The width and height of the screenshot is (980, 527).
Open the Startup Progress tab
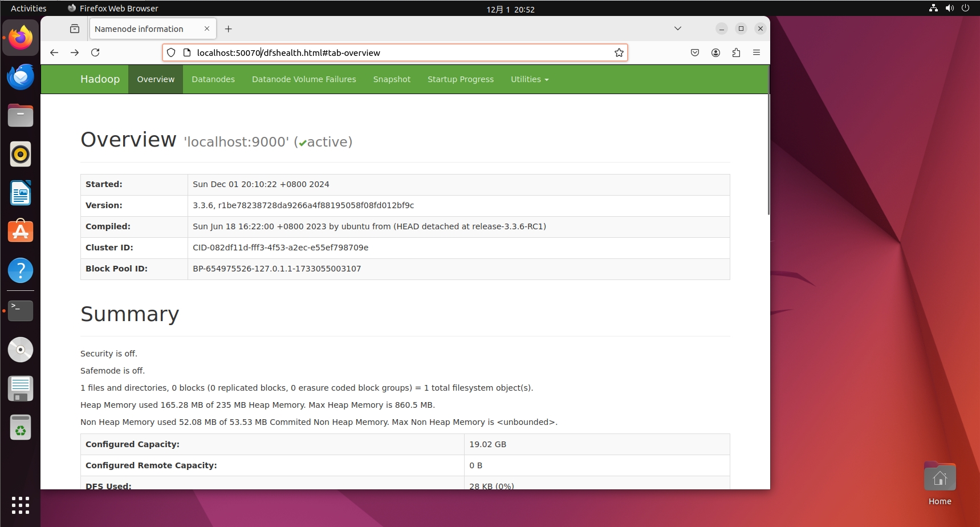[x=461, y=79]
